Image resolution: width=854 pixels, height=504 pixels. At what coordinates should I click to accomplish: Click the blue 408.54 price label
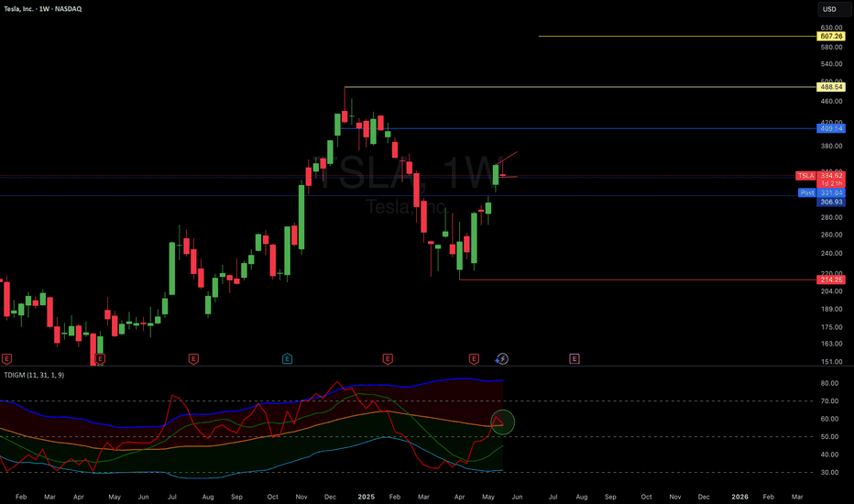[x=831, y=128]
